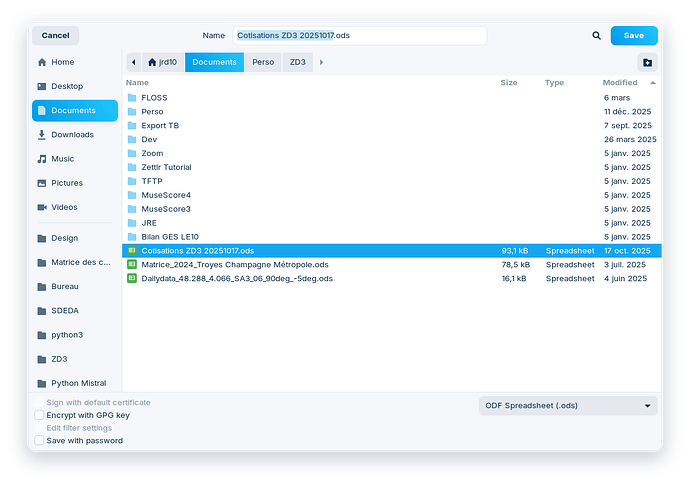690x485 pixels.
Task: Go to jrd10 home breadcrumb
Action: [162, 62]
